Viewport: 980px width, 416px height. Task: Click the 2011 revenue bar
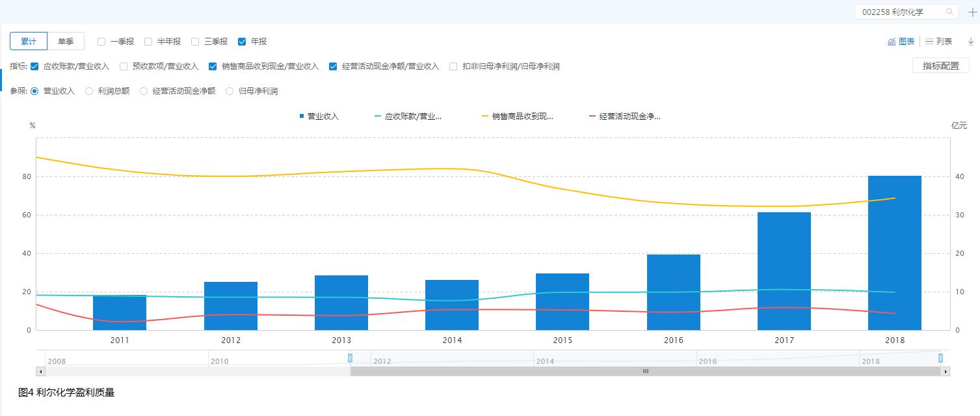pyautogui.click(x=120, y=312)
